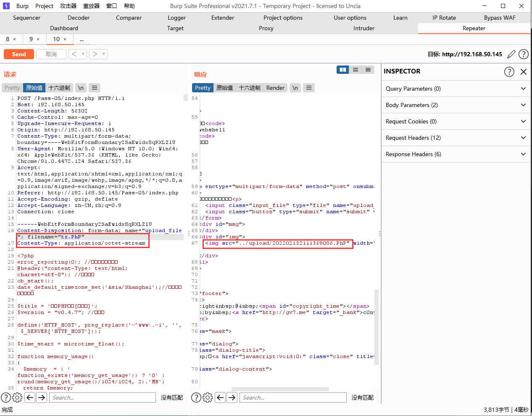Go to next response search match

coord(232,398)
